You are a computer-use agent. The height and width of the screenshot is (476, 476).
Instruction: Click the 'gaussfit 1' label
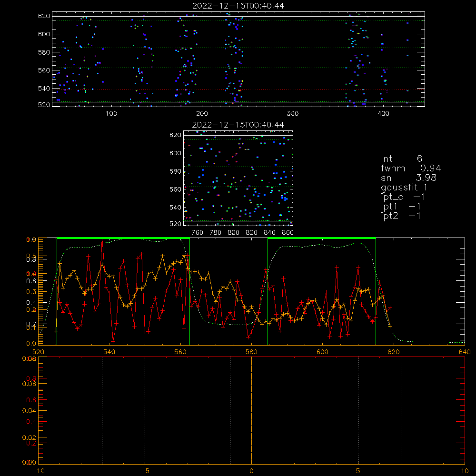click(x=404, y=187)
